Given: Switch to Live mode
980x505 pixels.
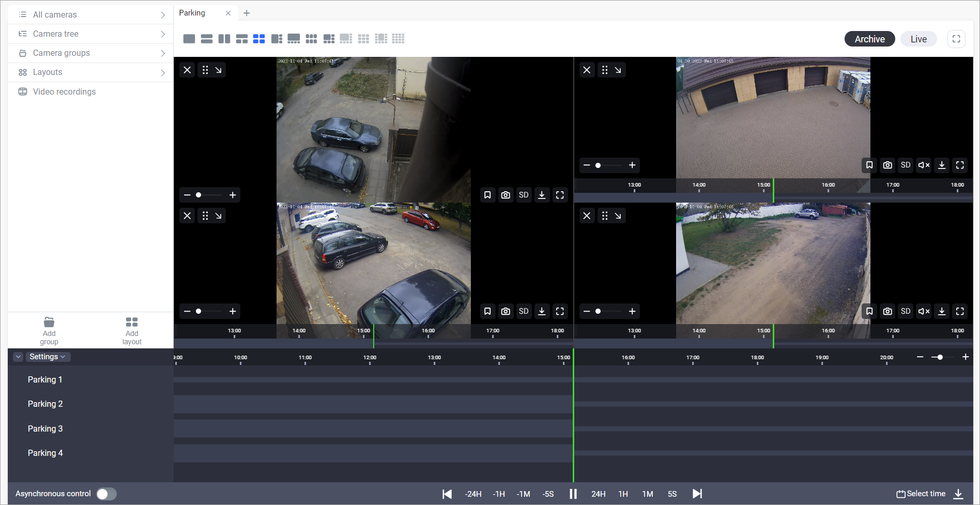Looking at the screenshot, I should (918, 39).
